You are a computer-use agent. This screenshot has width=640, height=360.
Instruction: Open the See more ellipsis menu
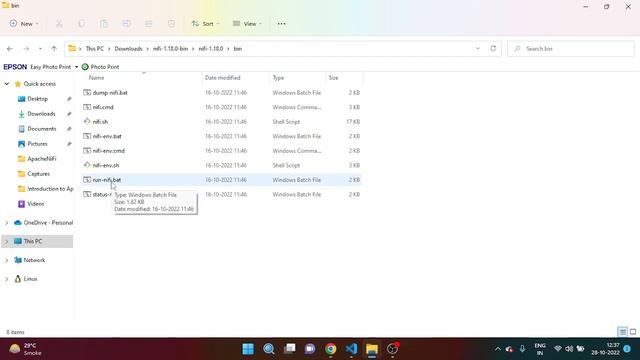pyautogui.click(x=281, y=24)
